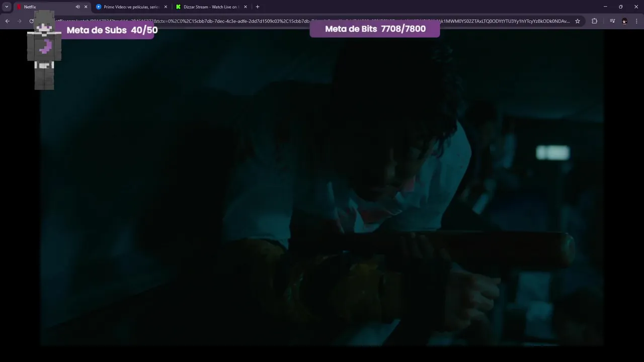Close the Netflix tab
Image resolution: width=644 pixels, height=362 pixels.
[86, 7]
